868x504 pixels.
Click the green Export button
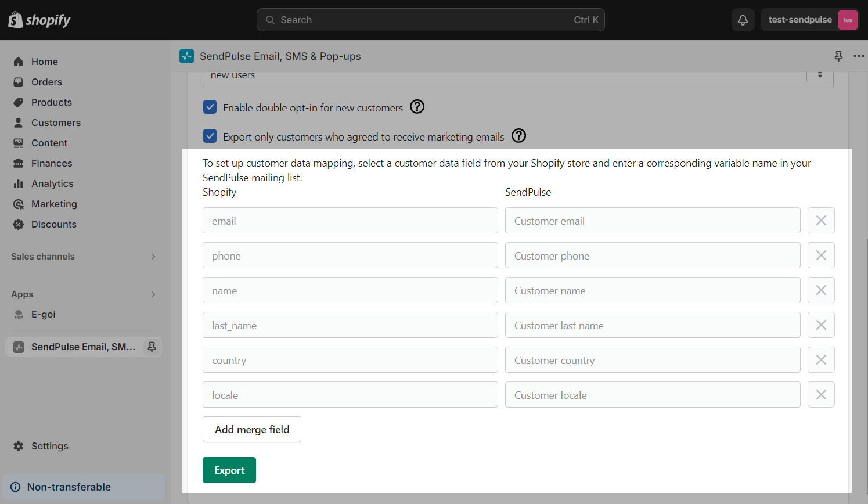point(229,470)
